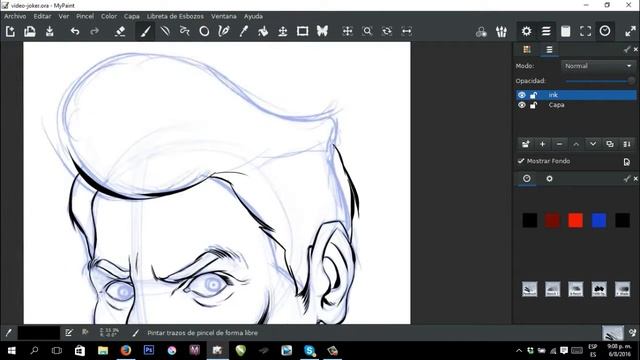The height and width of the screenshot is (360, 640).
Task: Open a file via toolbar folder icon
Action: click(30, 31)
